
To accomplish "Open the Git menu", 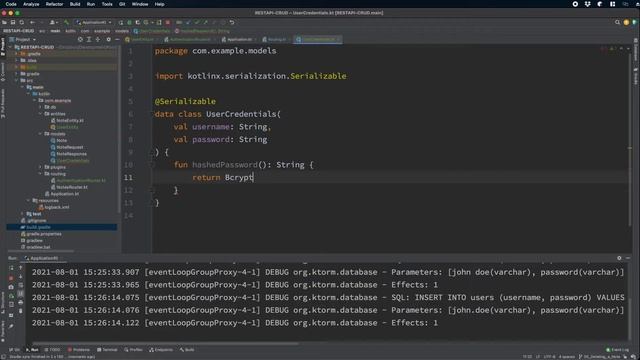I will [x=122, y=4].
